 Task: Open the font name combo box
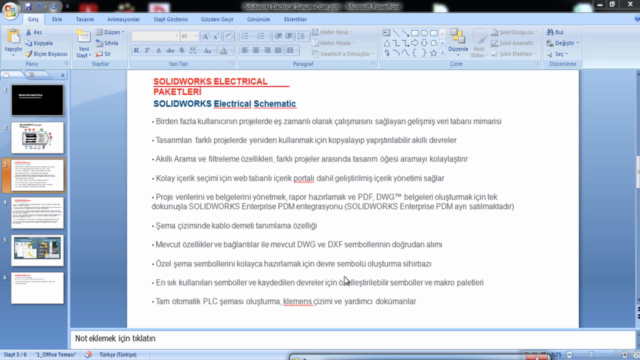tap(156, 36)
